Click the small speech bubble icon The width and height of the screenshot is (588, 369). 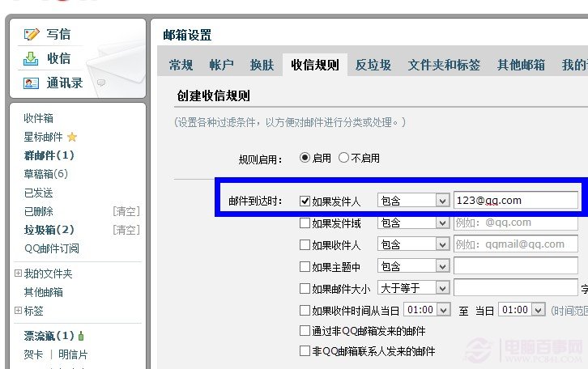(x=101, y=83)
